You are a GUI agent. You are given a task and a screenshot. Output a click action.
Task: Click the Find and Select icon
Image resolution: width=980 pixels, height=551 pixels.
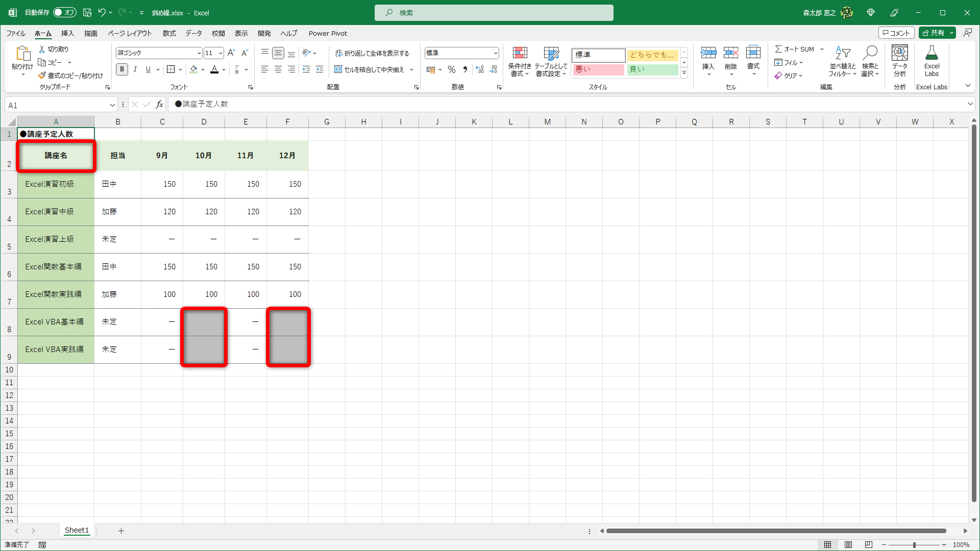click(870, 61)
